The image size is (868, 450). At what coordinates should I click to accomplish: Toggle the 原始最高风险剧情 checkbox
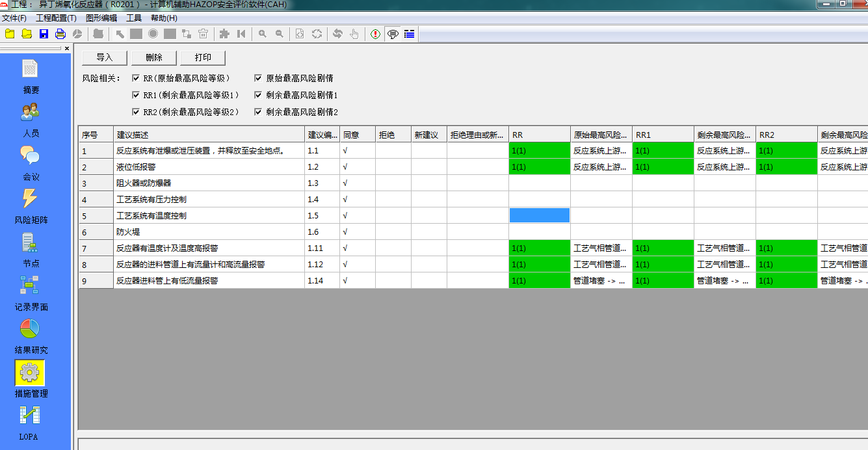pyautogui.click(x=258, y=78)
